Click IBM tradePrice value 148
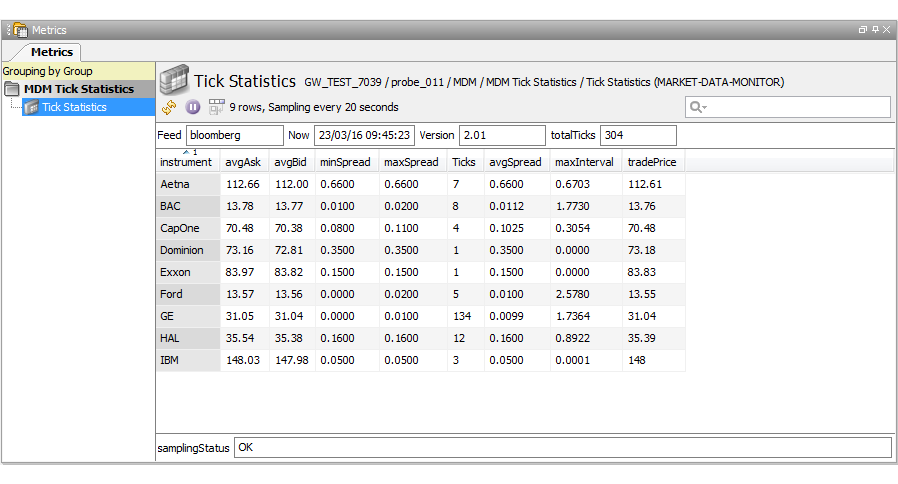This screenshot has width=898, height=484. [x=637, y=360]
